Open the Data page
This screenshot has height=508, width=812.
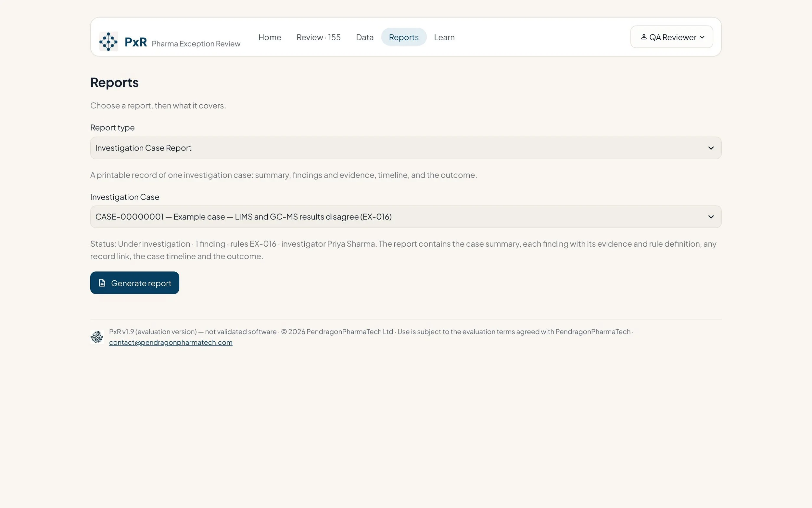(x=364, y=37)
